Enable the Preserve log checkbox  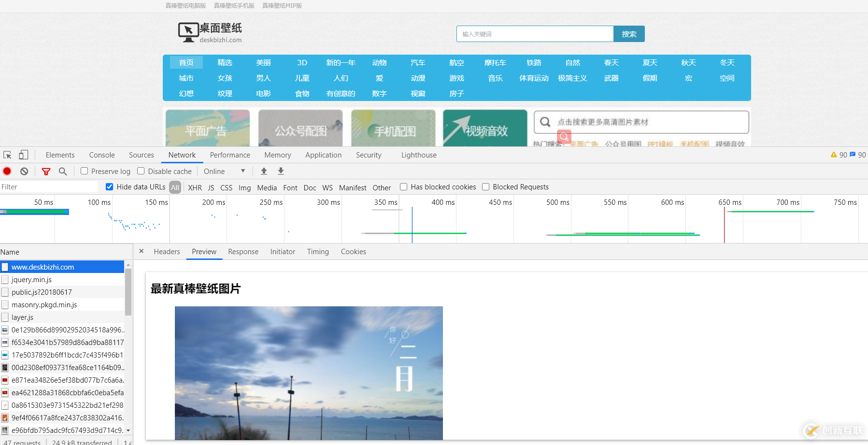85,171
